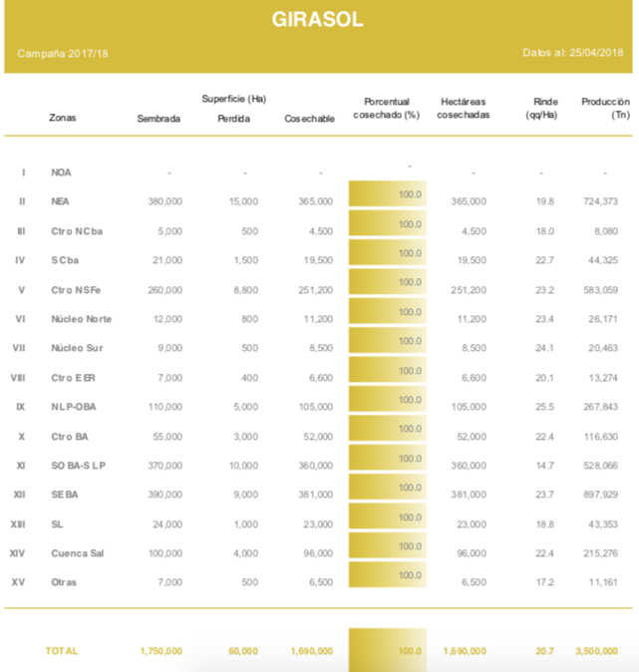
Task: Click the 3,500,000 total production value
Action: tap(596, 650)
